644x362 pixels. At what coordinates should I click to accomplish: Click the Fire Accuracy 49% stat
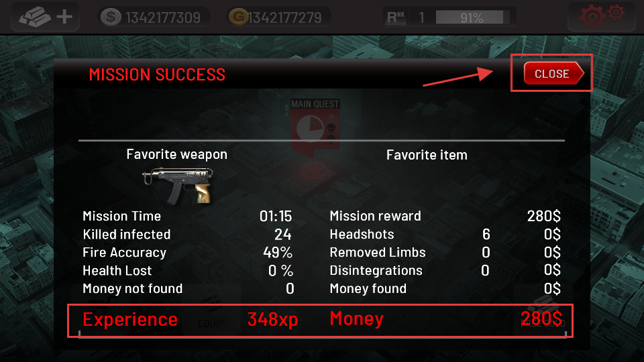188,253
